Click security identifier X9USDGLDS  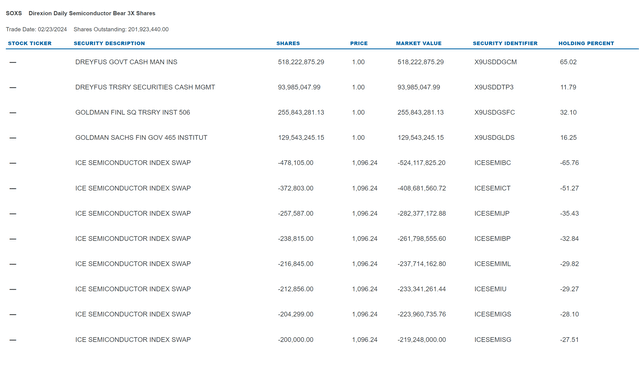tap(494, 138)
